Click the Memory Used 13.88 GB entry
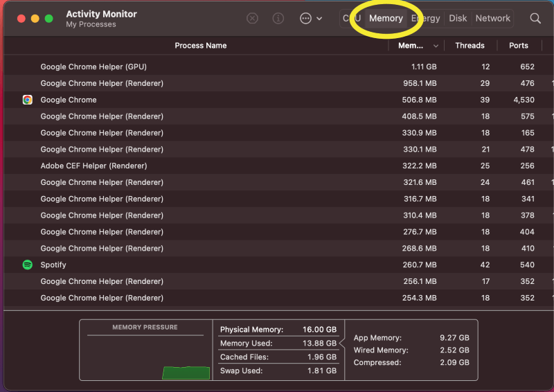554x392 pixels. (278, 343)
